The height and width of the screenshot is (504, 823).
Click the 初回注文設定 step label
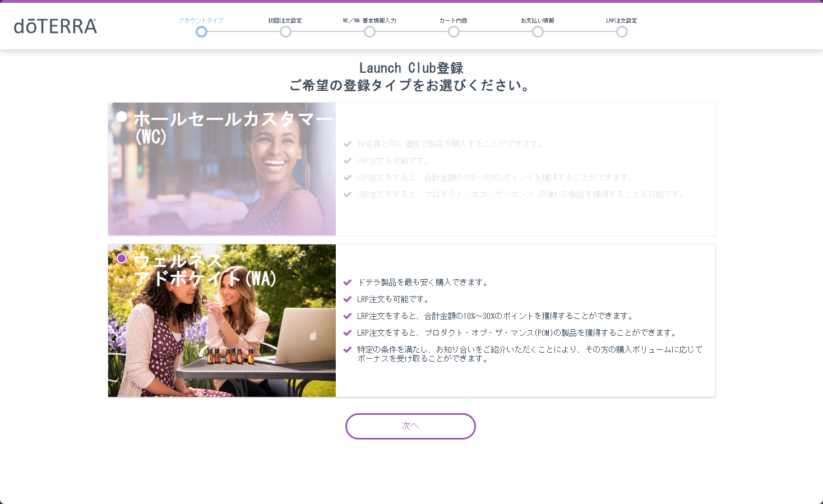285,21
